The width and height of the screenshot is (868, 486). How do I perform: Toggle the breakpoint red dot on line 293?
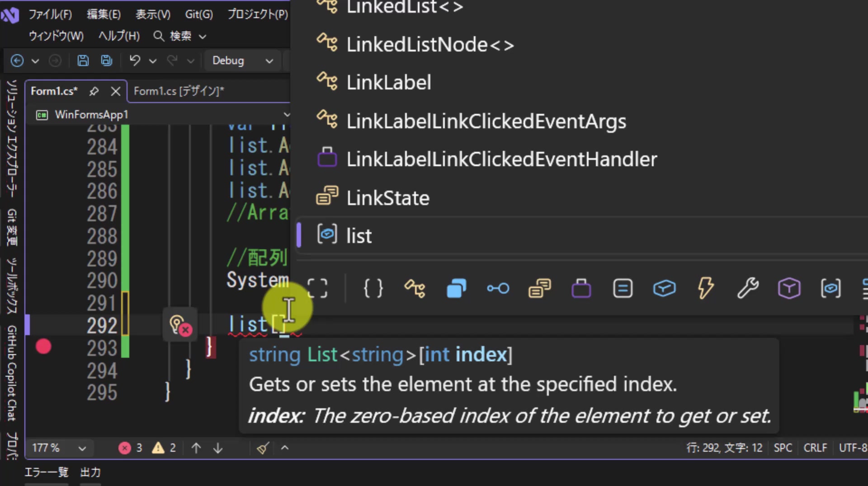(x=43, y=347)
